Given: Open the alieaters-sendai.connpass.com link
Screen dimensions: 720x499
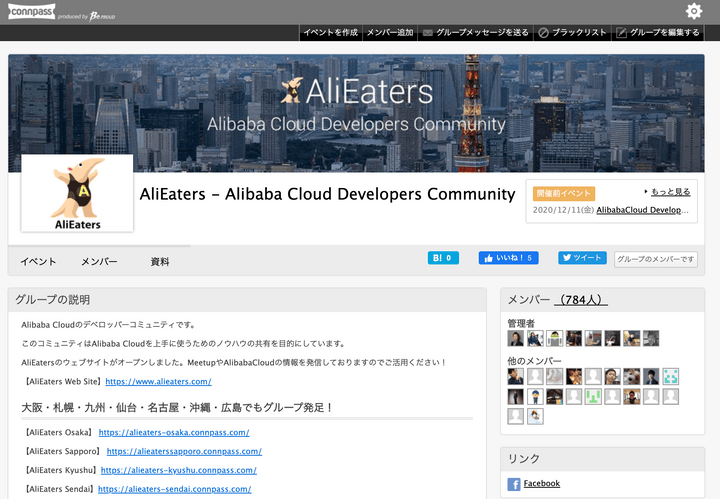Looking at the screenshot, I should (x=174, y=489).
